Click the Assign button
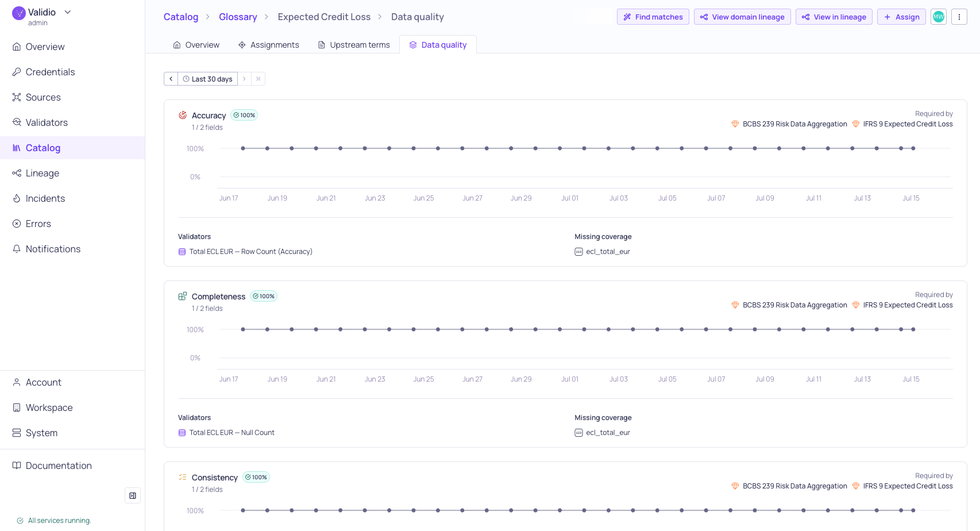 (x=901, y=17)
